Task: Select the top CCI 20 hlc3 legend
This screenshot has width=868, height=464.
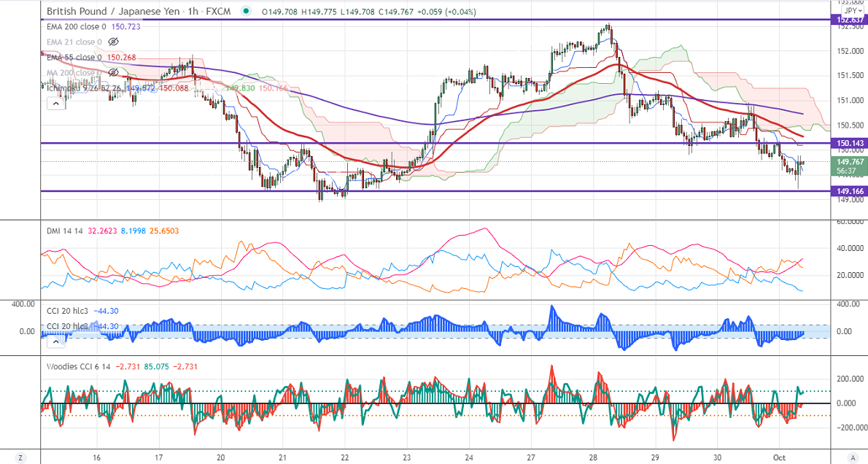Action: pos(68,312)
